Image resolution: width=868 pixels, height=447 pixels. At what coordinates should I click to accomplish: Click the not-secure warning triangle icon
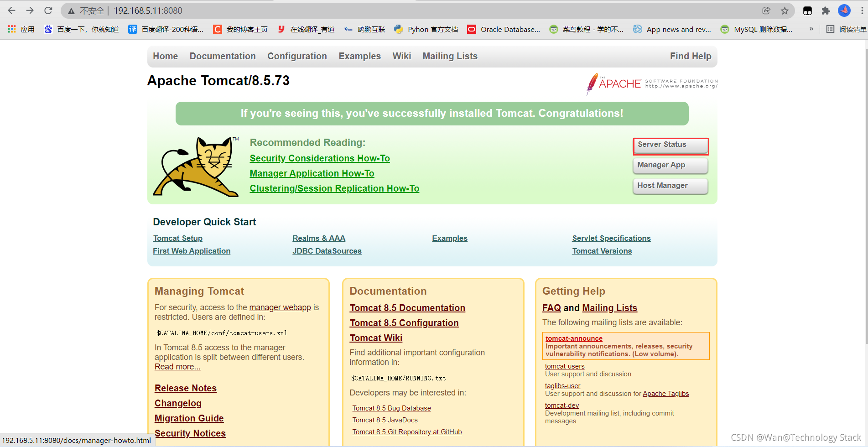click(71, 11)
